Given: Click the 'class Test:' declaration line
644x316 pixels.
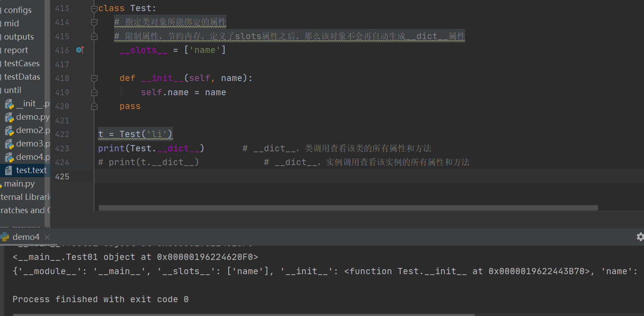Looking at the screenshot, I should tap(127, 8).
